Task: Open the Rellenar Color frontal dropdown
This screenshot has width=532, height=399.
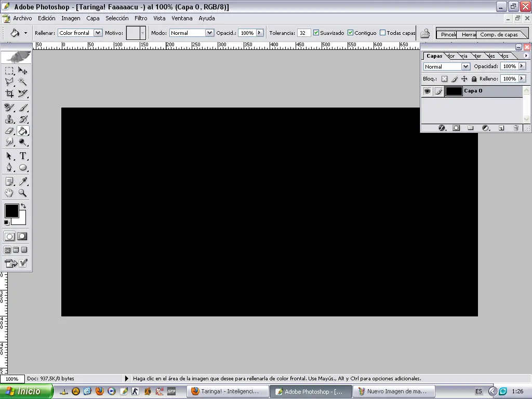Action: (x=98, y=33)
